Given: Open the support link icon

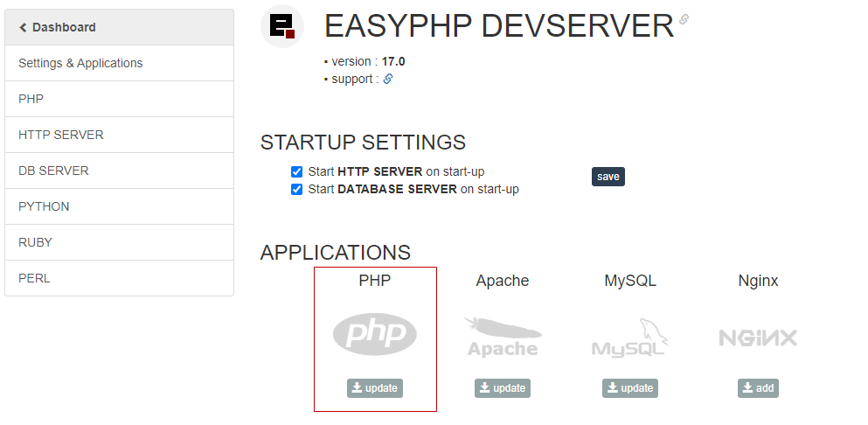Looking at the screenshot, I should point(388,79).
